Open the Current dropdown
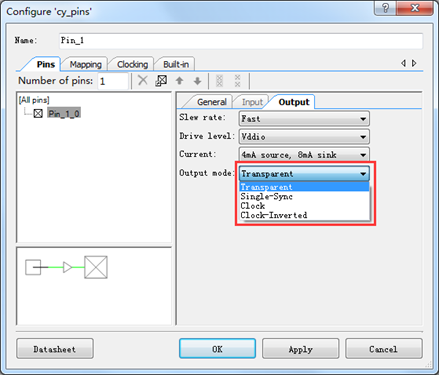Screen dimensions: 439x375 coord(304,155)
